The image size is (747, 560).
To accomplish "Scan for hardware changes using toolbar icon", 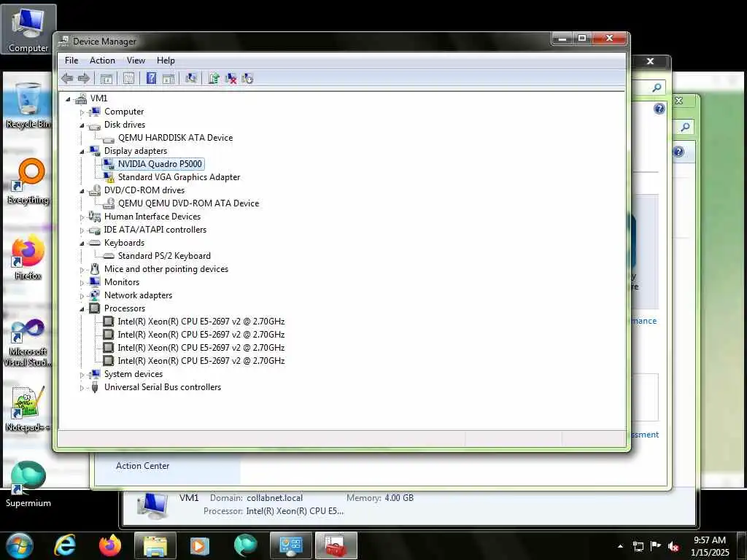I will (192, 78).
